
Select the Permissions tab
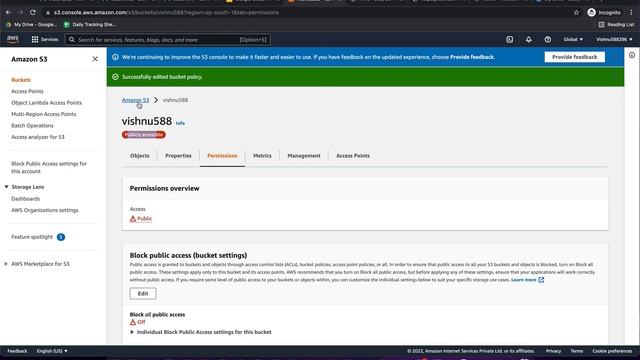click(222, 156)
